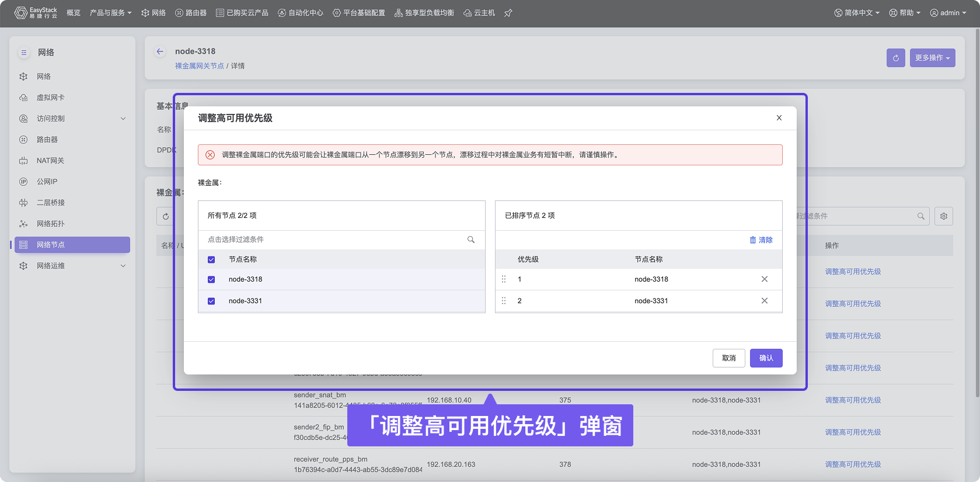Click the EasyStack logo in top bar
Viewport: 980px width, 482px height.
[36, 13]
